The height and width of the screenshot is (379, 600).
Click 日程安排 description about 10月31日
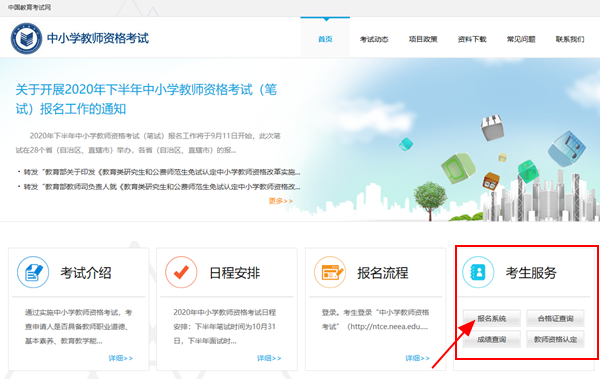(225, 327)
